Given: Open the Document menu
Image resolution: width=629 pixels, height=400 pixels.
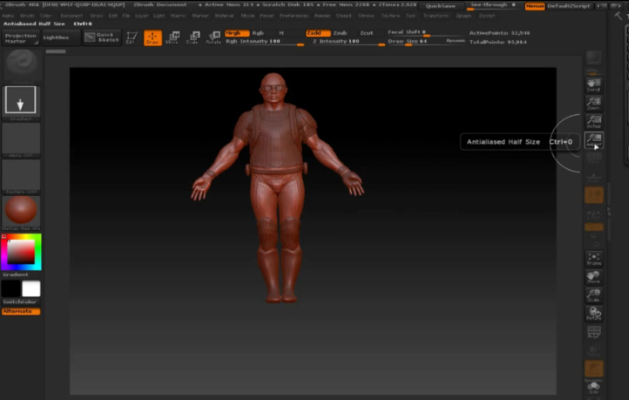Looking at the screenshot, I should point(71,16).
